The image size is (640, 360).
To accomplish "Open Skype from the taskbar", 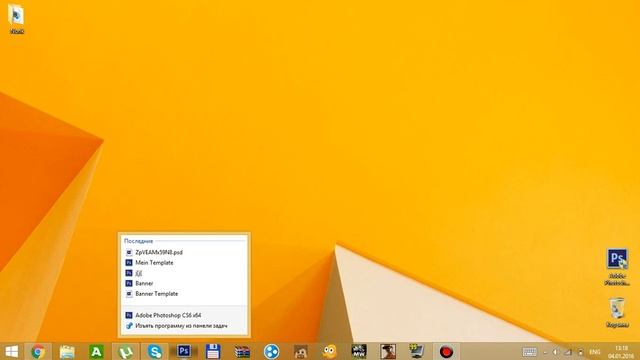I will [155, 351].
